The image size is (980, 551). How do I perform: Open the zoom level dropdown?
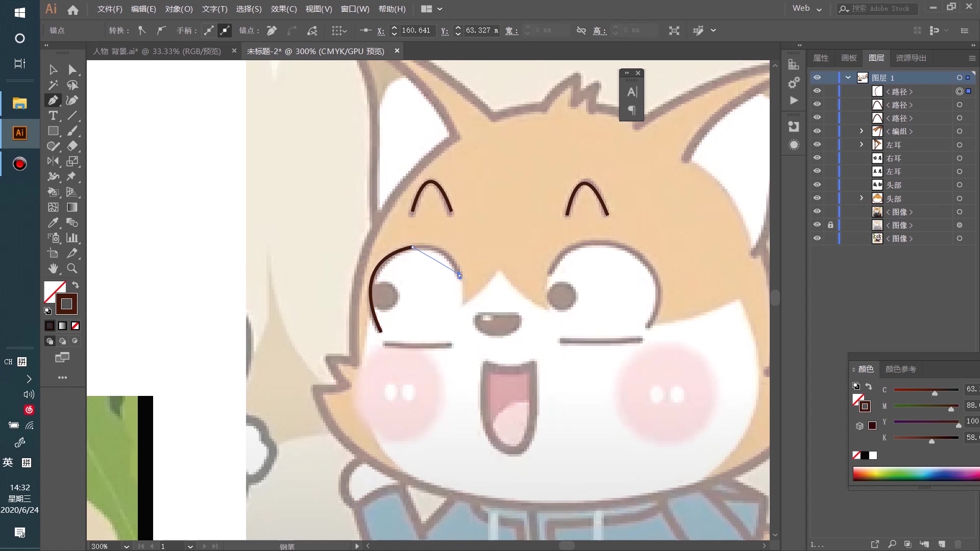pos(126,546)
